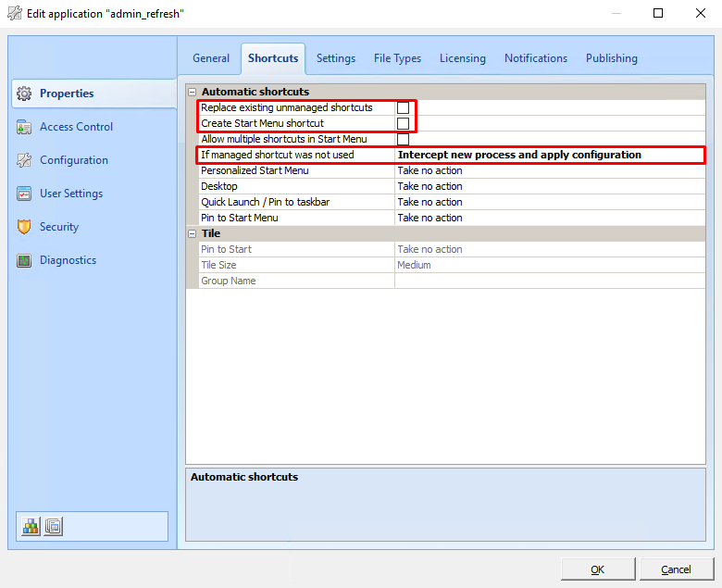Click the stacked pages icon button

coord(53,526)
